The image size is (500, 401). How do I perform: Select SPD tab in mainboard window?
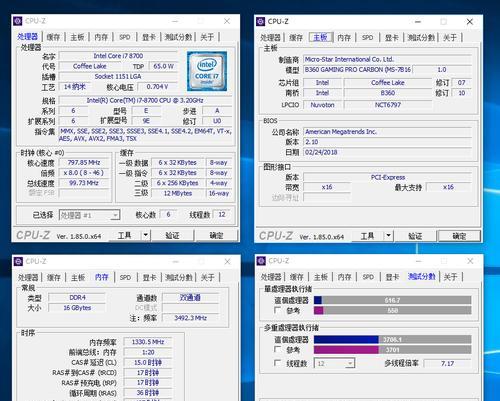pos(367,38)
